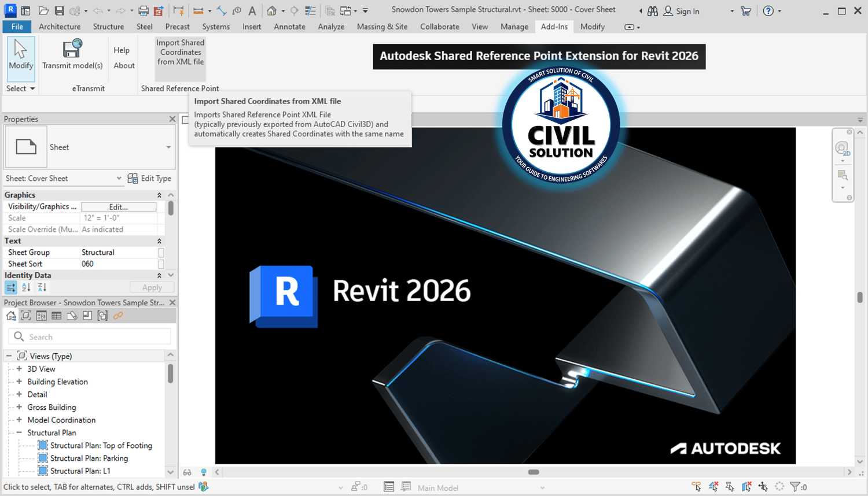Click the Project Browser Search field
The height and width of the screenshot is (496, 868).
pos(90,336)
